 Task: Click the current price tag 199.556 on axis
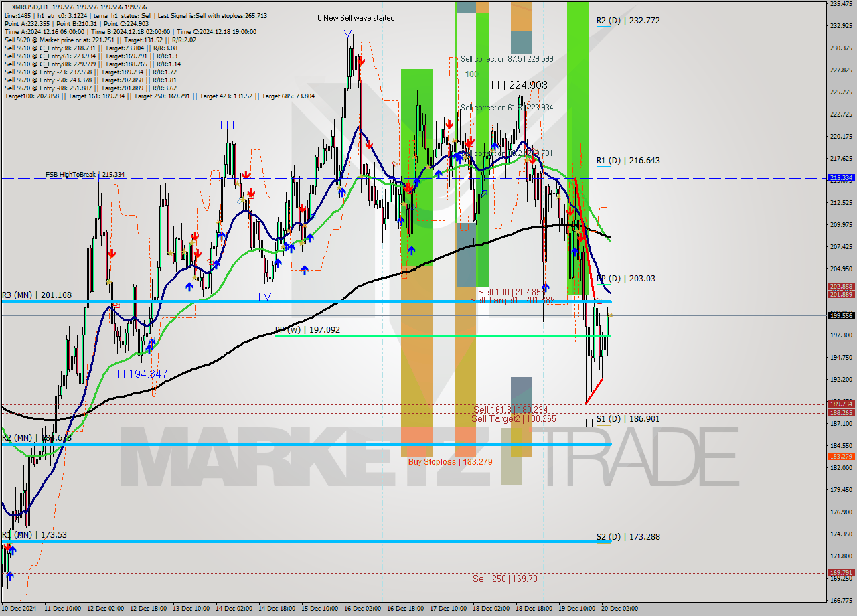841,315
